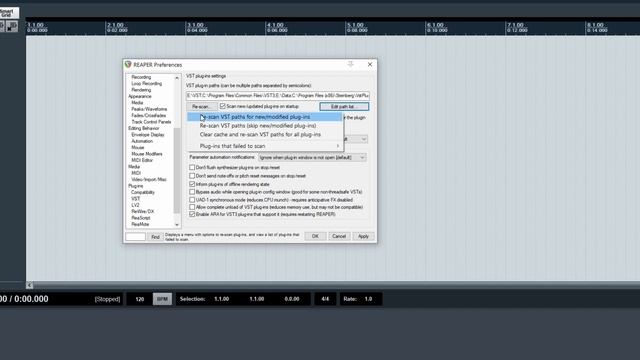Click the toolbar icon below Smart Grid

12,27
